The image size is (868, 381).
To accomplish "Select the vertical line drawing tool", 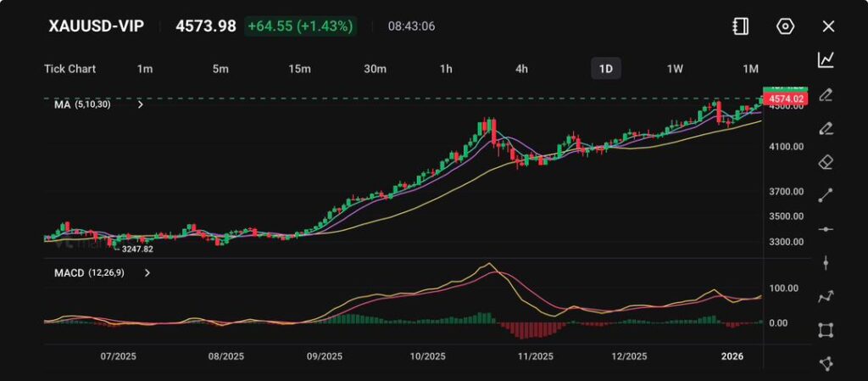I will click(826, 263).
